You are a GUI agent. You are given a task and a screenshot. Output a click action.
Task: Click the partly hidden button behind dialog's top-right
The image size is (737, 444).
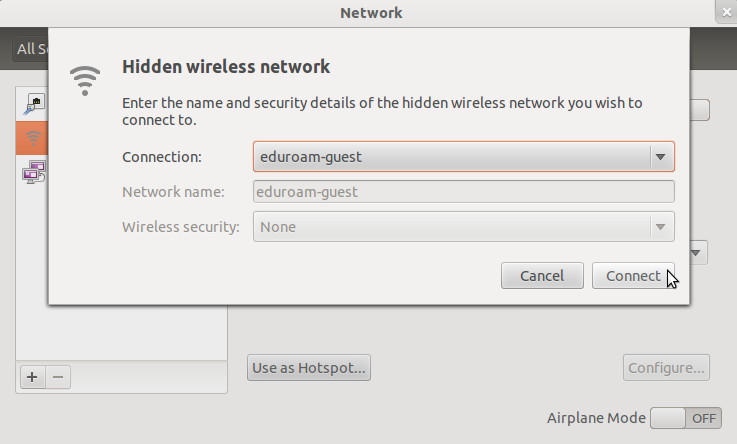700,109
